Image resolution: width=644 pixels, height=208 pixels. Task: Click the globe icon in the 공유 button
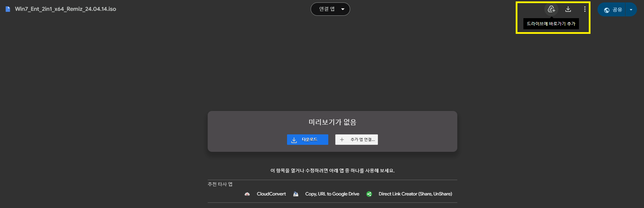(x=607, y=10)
